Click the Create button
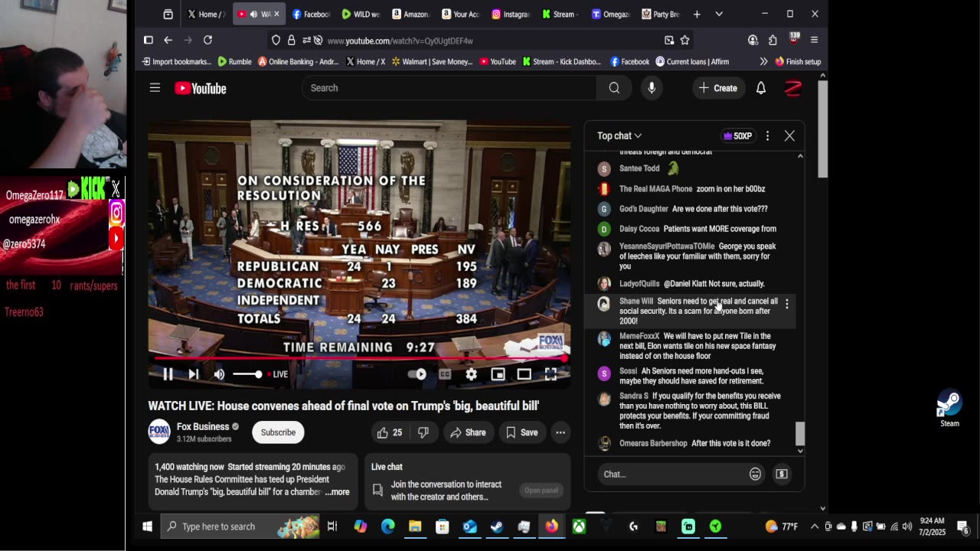The height and width of the screenshot is (551, 980). click(717, 88)
